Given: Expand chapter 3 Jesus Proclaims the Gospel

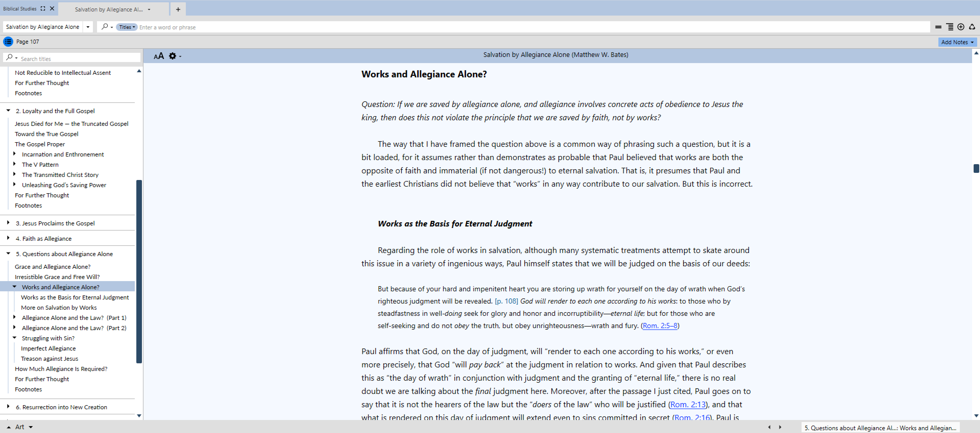Looking at the screenshot, I should coord(8,223).
